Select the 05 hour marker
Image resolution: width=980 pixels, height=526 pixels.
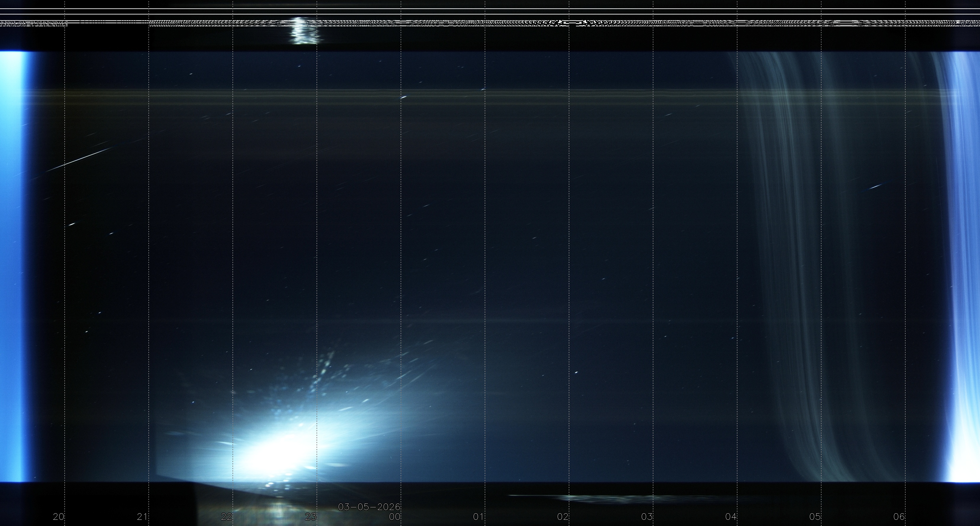[815, 517]
